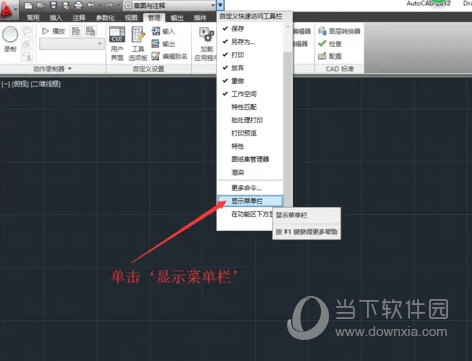Switch to the 插入 ribbon tab
472x361 pixels.
click(x=56, y=18)
